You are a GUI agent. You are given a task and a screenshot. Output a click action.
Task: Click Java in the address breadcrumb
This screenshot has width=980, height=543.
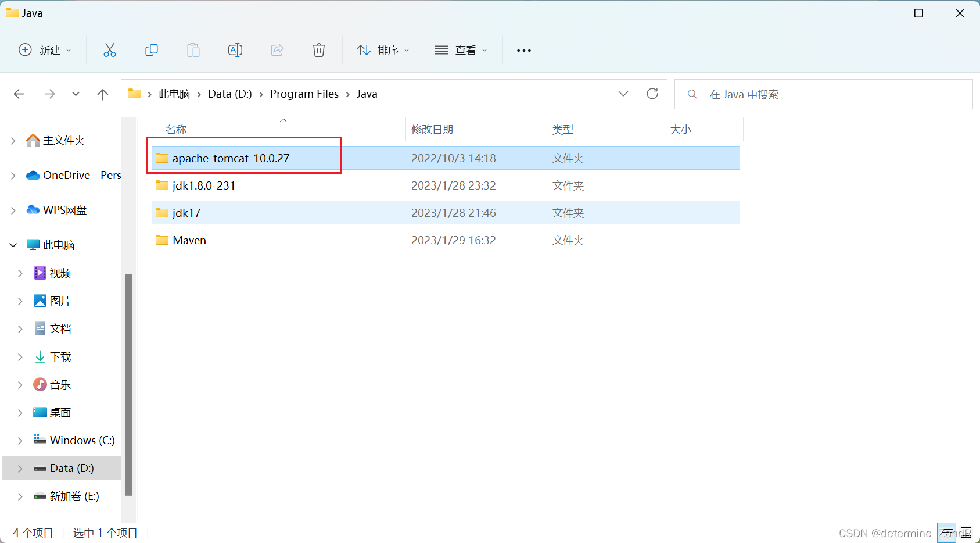point(367,94)
